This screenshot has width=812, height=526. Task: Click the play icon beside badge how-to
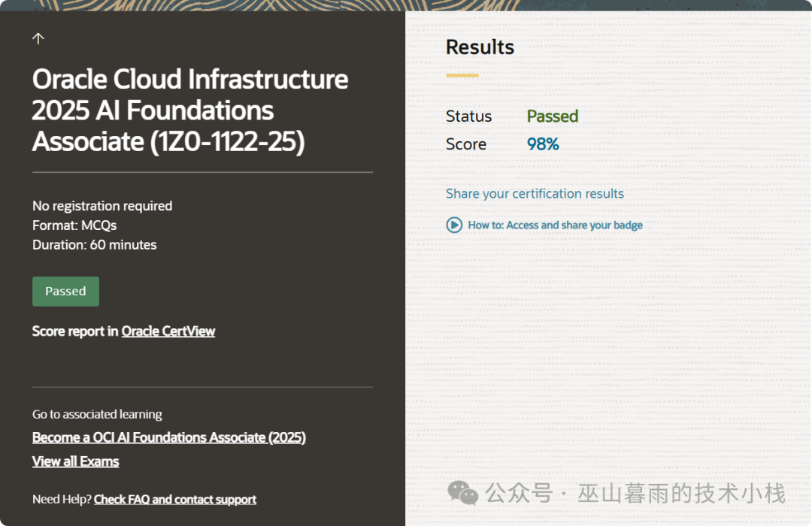(454, 225)
